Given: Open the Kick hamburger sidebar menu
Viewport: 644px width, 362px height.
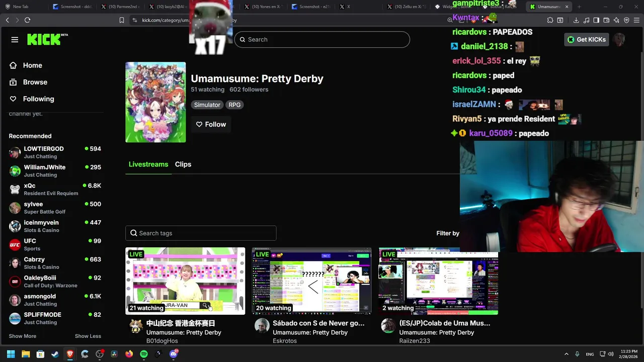Looking at the screenshot, I should (15, 40).
